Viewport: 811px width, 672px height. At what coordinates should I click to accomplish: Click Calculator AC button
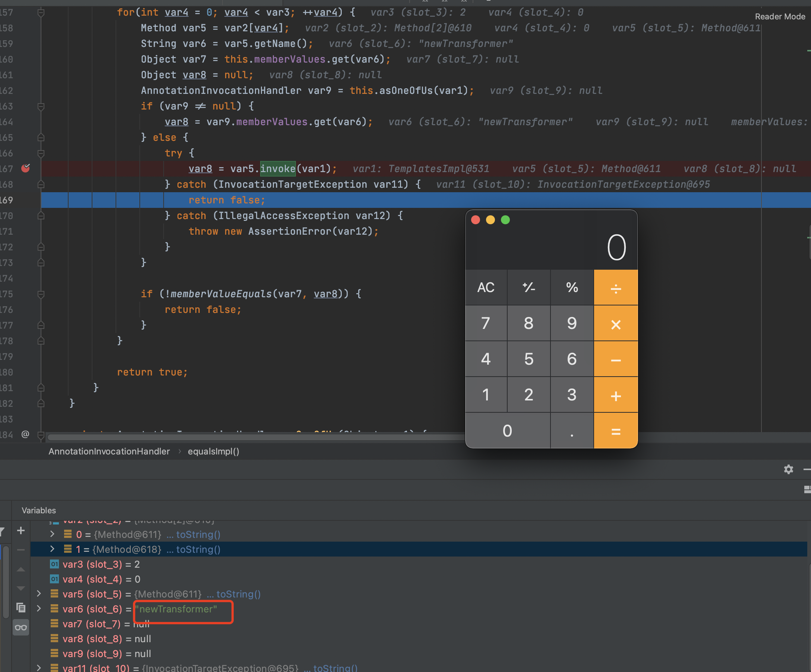pyautogui.click(x=486, y=287)
